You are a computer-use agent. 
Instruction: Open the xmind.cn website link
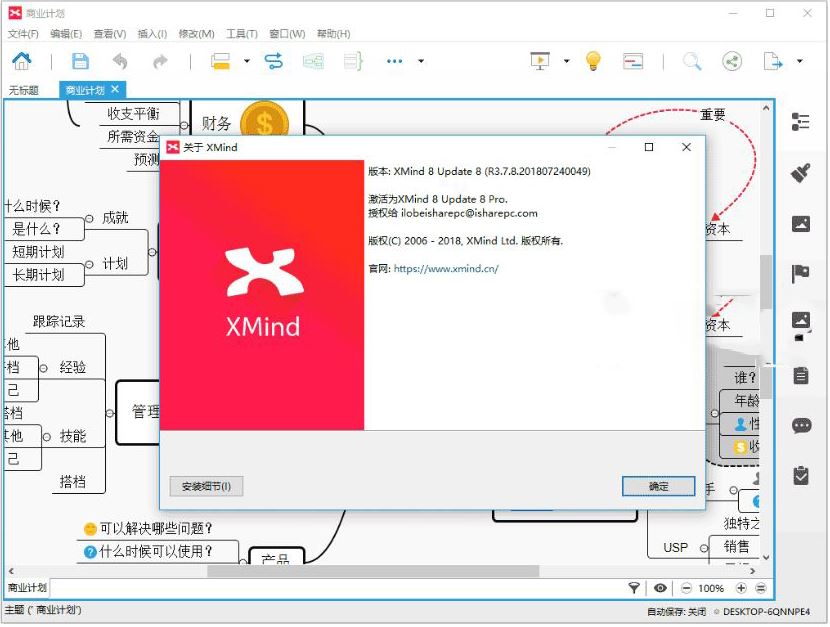tap(446, 269)
